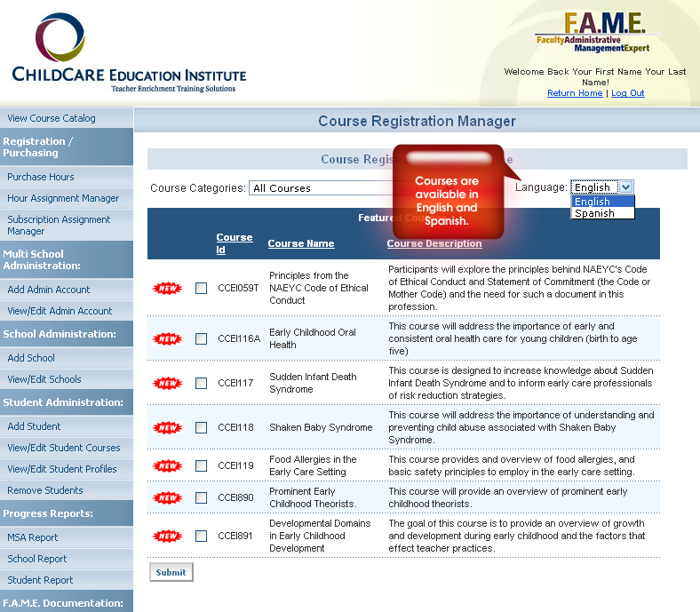The width and height of the screenshot is (700, 612).
Task: Click Prominent Early Childhood Theorists course name
Action: [x=313, y=497]
